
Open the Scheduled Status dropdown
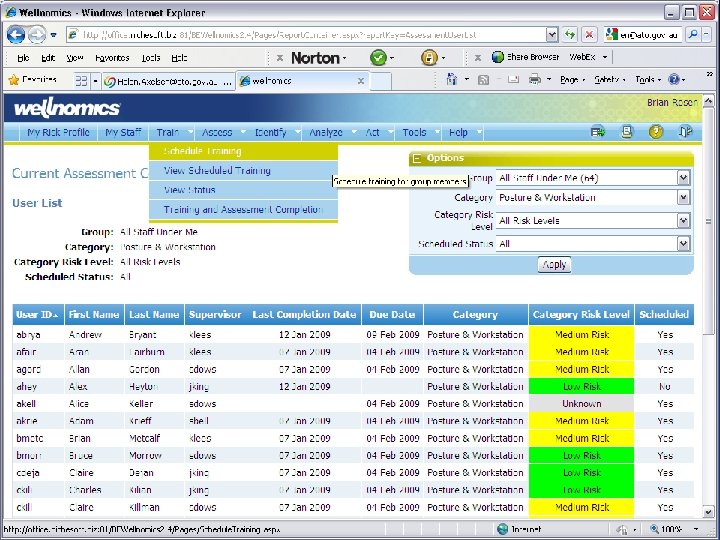point(683,244)
